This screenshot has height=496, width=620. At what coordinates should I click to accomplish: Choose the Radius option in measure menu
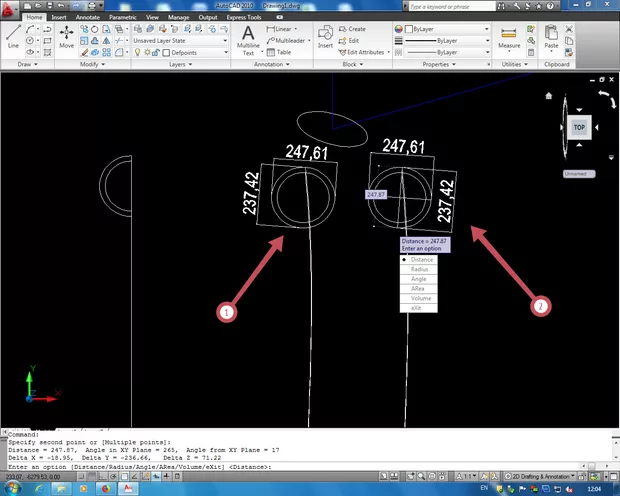click(421, 269)
